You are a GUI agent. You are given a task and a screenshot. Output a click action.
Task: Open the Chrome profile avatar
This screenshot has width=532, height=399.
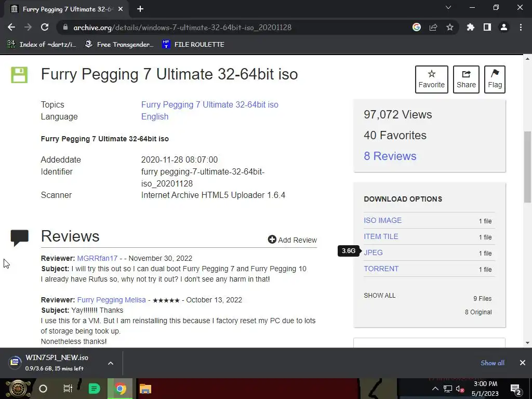pyautogui.click(x=504, y=27)
